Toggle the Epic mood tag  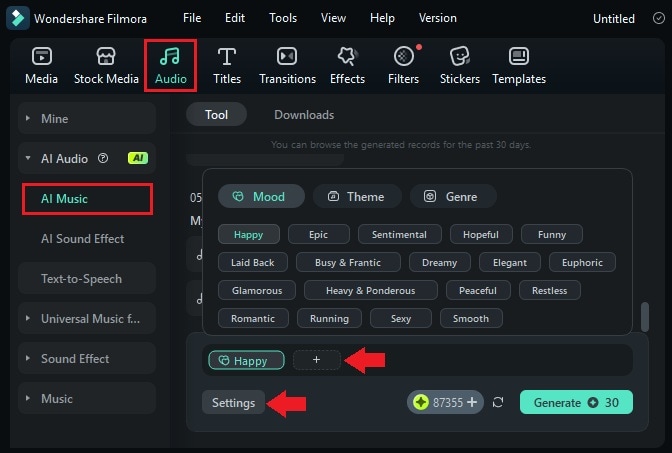point(318,234)
